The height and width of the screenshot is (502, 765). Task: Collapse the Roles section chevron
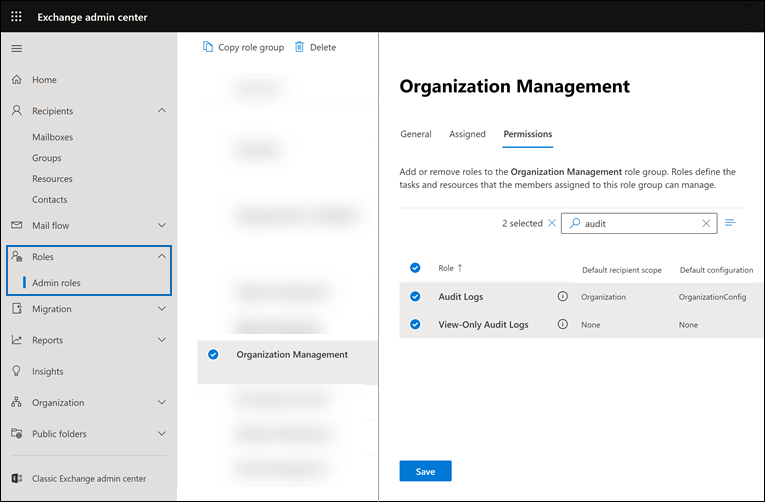click(162, 256)
